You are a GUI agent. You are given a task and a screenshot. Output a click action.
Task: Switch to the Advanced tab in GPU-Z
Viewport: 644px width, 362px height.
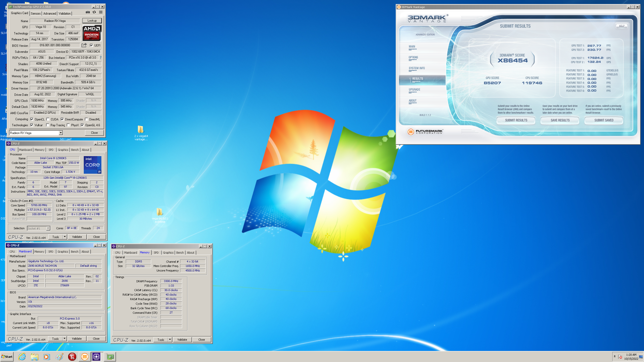point(50,14)
